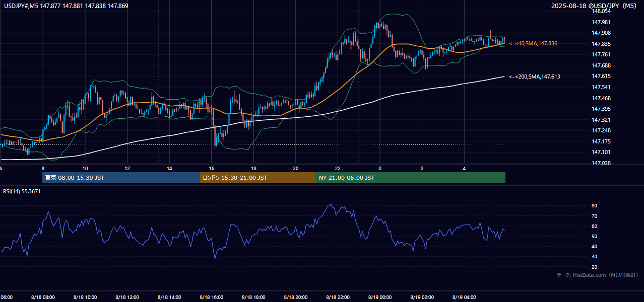
Task: Click the 8/19 02:00 time axis label
Action: (x=422, y=297)
